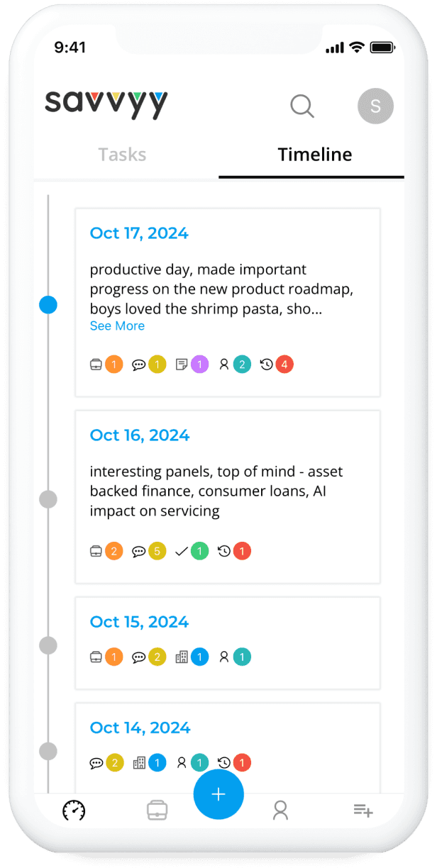Select the chat bubble icon on Oct 16 entry
This screenshot has width=437, height=868.
140,550
